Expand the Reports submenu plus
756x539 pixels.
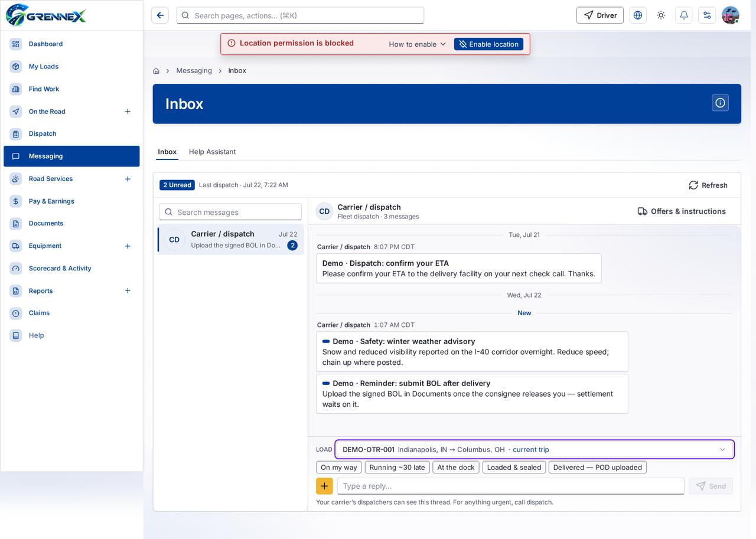[128, 291]
